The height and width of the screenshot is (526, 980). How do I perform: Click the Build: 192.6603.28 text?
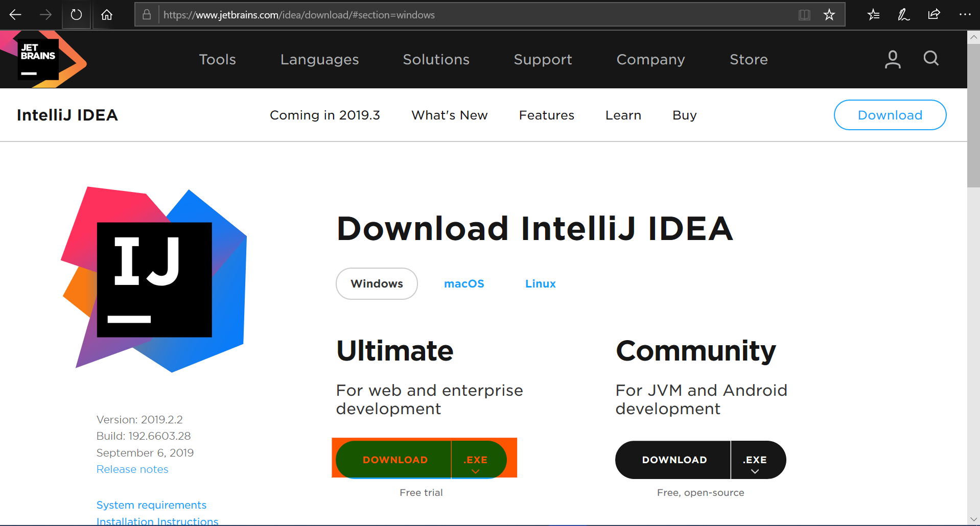point(144,436)
